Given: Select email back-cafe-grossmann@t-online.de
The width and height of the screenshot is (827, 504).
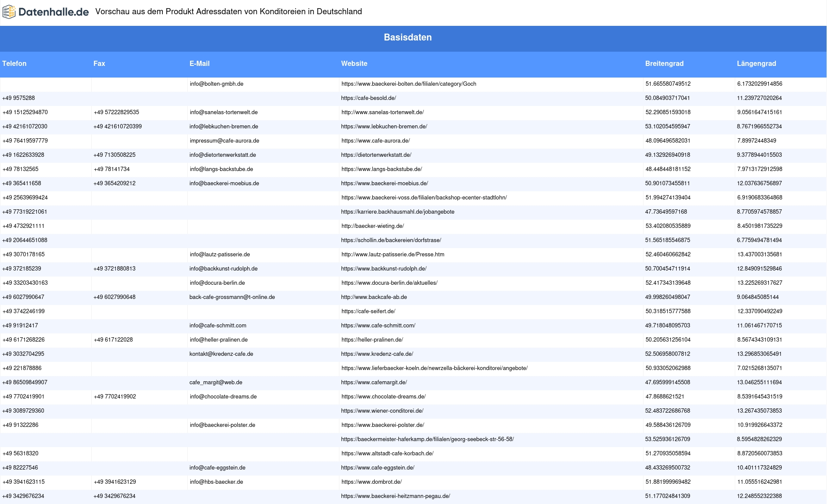Looking at the screenshot, I should (x=232, y=297).
